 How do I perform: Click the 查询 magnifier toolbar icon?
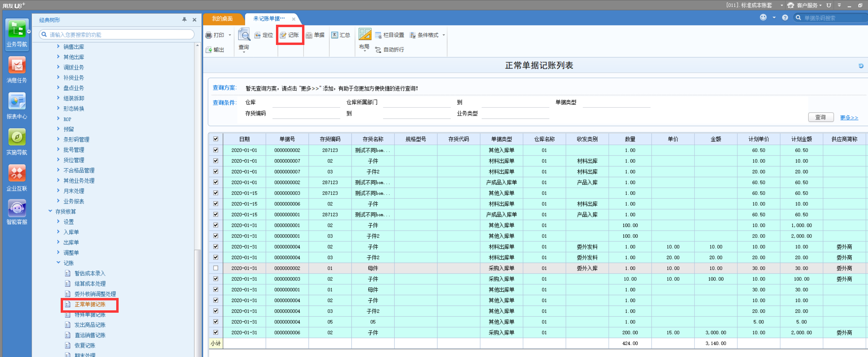click(244, 34)
